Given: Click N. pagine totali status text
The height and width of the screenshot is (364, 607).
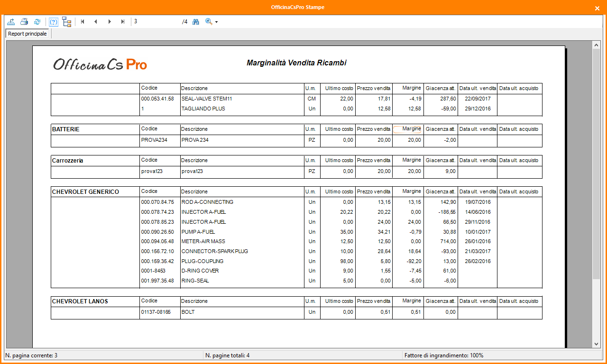Looking at the screenshot, I should click(x=228, y=355).
